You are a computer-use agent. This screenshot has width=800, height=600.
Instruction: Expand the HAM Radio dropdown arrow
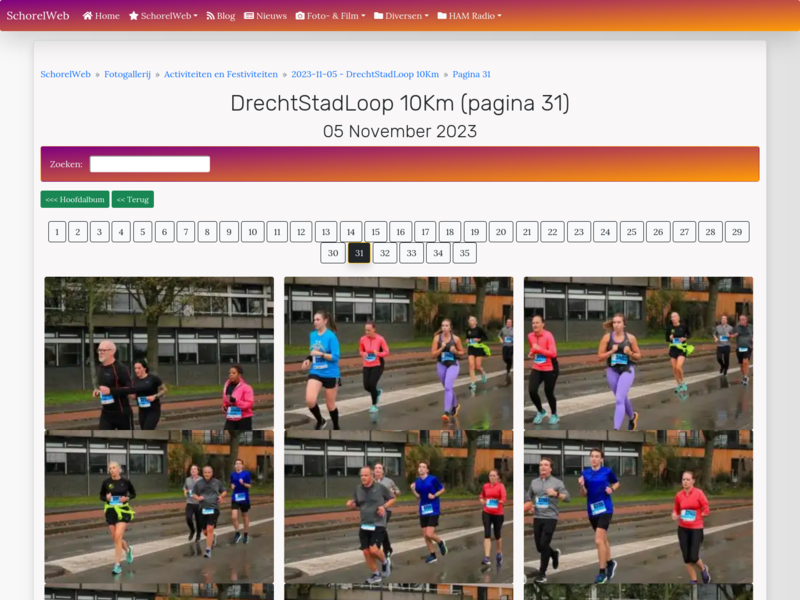pyautogui.click(x=499, y=16)
